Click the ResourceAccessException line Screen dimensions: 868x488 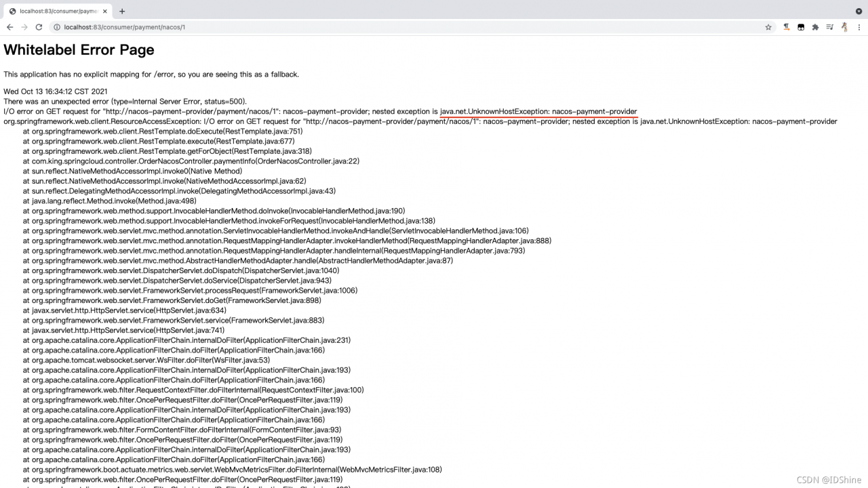(x=420, y=121)
